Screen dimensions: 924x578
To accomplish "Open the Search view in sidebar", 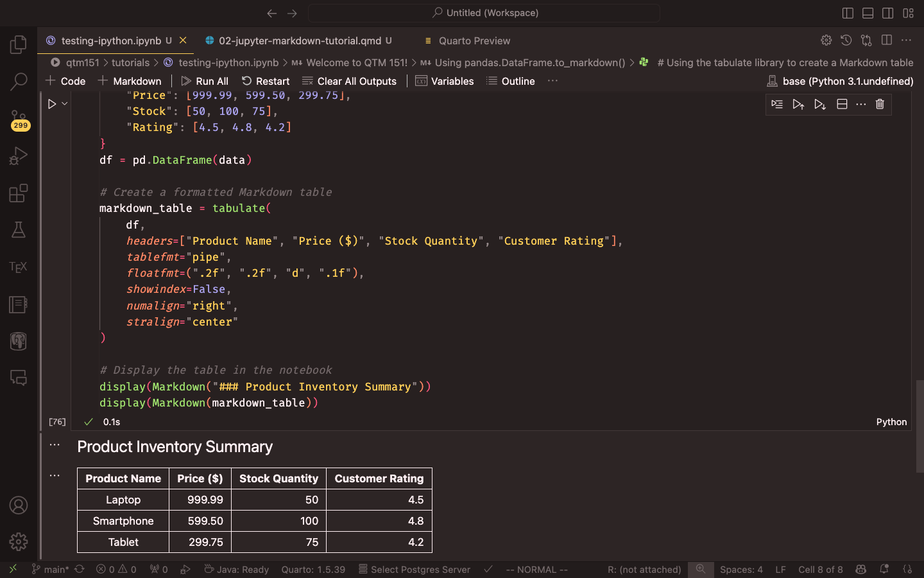I will click(19, 82).
